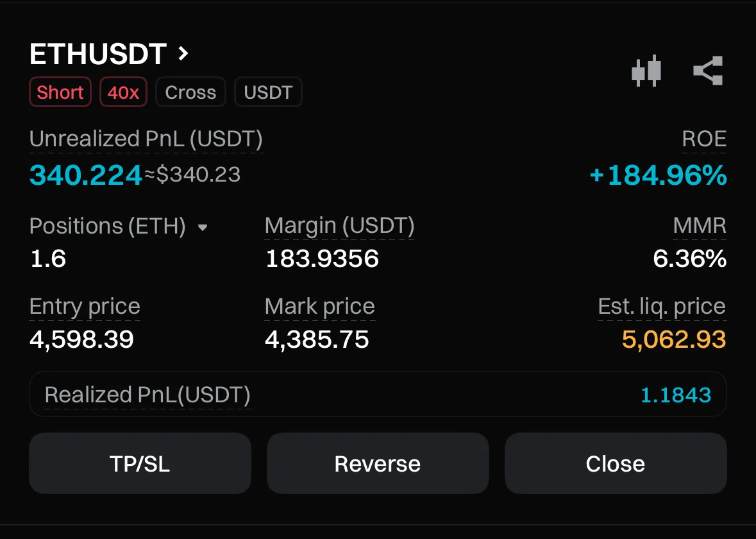The width and height of the screenshot is (756, 539).
Task: Close the ETHUSDT position
Action: pyautogui.click(x=615, y=463)
